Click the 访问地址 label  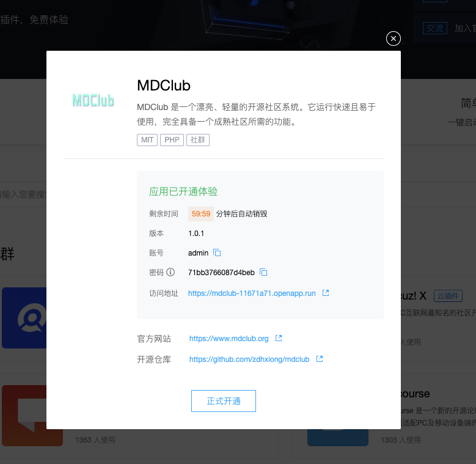(164, 293)
